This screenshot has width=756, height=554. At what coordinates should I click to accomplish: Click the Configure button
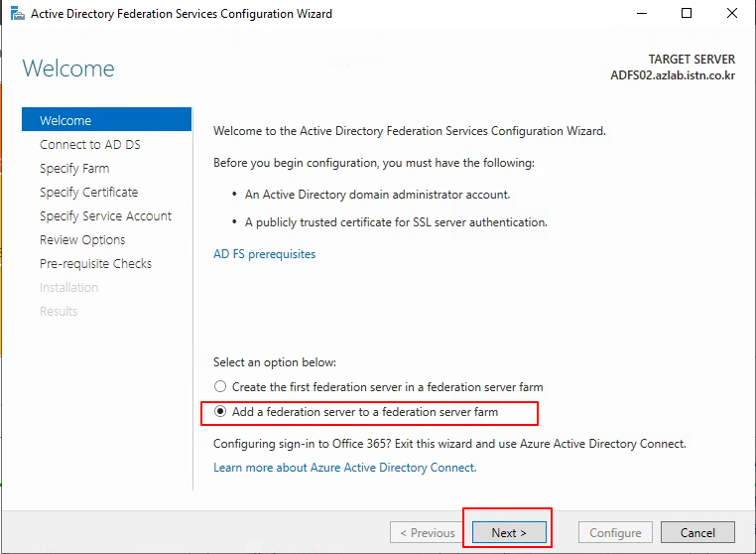[x=615, y=532]
